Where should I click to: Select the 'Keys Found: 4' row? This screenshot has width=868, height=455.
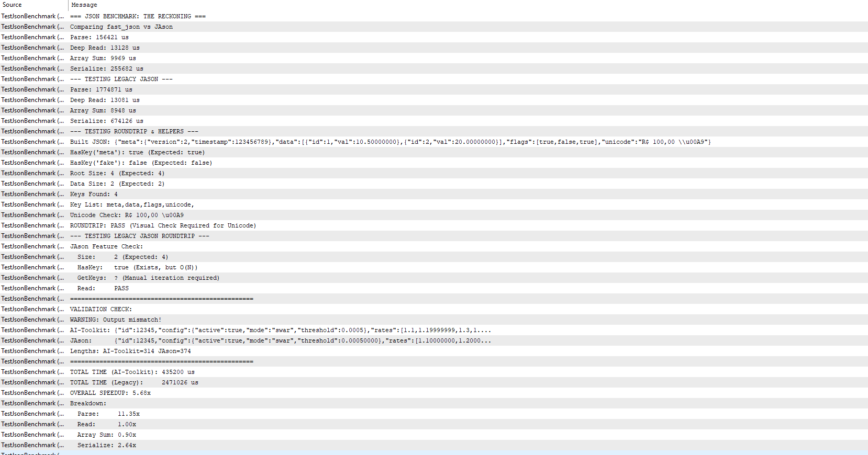(x=434, y=194)
